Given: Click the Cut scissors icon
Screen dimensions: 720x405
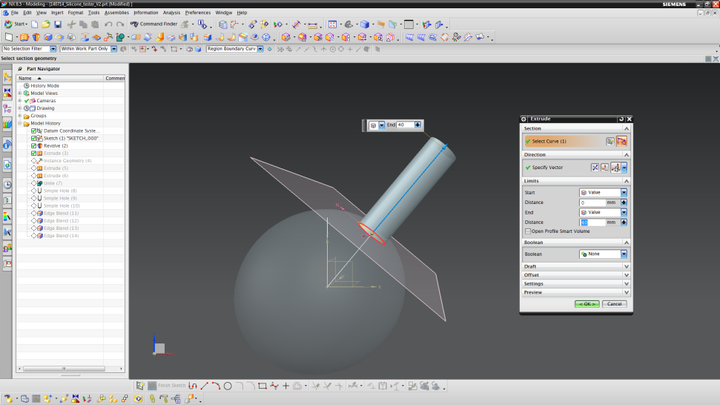Looking at the screenshot, I should (x=71, y=24).
